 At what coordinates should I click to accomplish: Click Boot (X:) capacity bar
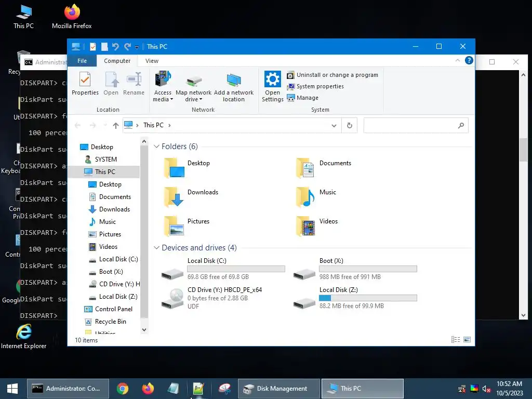[368, 269]
